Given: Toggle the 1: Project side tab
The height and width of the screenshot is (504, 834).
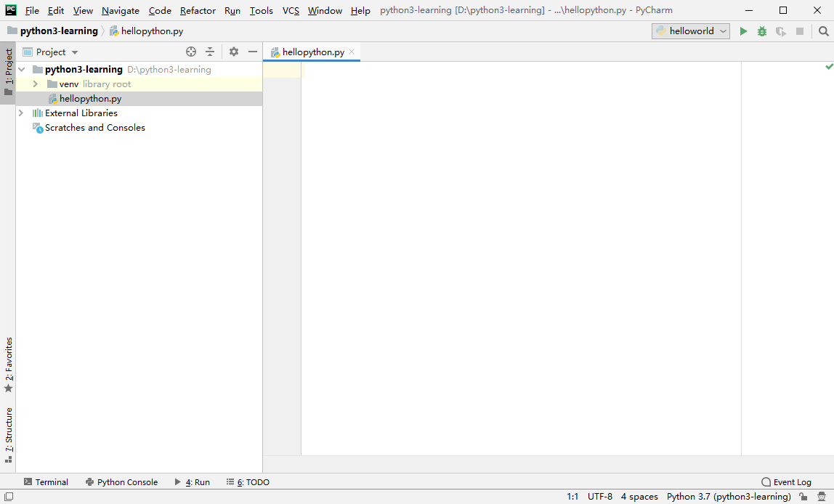Looking at the screenshot, I should (8, 73).
